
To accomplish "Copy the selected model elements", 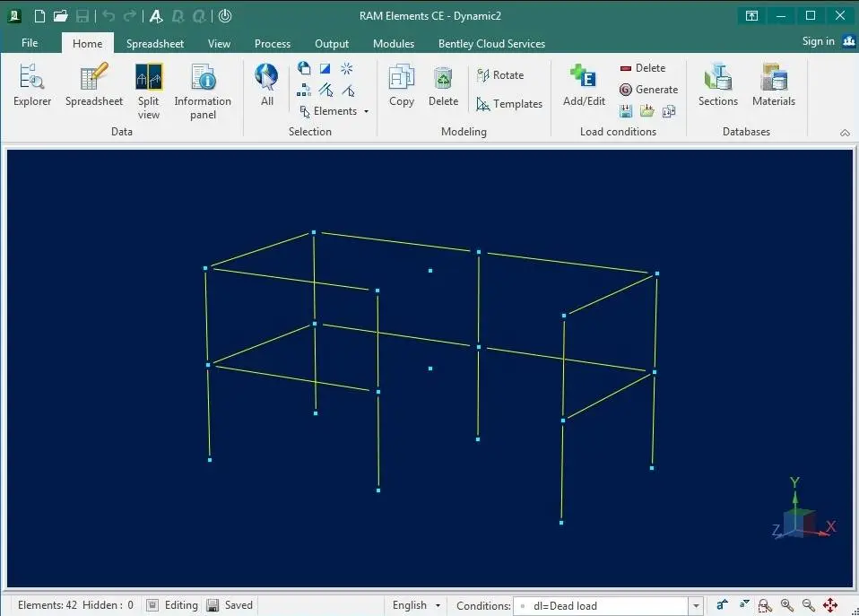I will 402,85.
